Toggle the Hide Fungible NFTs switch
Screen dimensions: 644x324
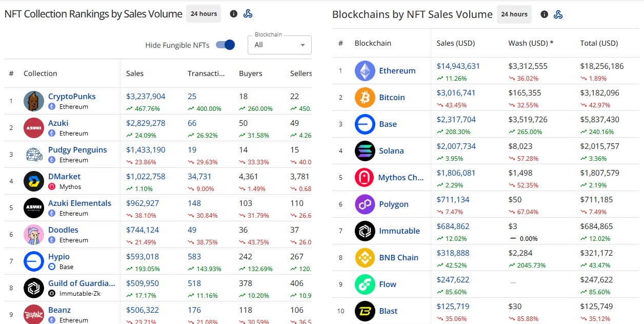[225, 45]
